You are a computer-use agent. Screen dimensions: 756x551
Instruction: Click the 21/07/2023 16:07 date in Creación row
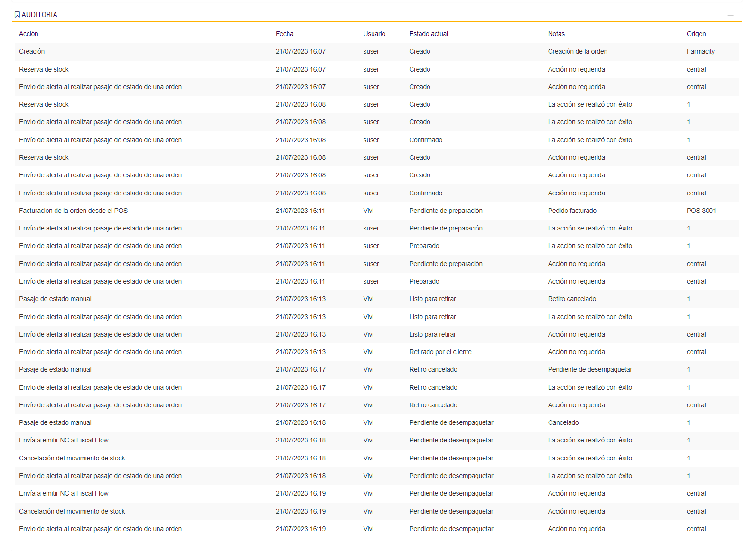pyautogui.click(x=300, y=51)
